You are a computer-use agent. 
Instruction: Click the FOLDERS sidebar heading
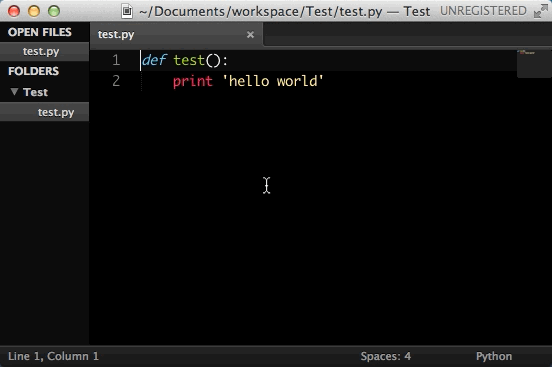tap(33, 71)
